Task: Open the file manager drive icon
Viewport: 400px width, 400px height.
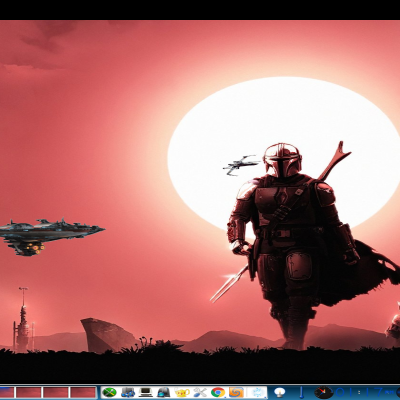Action: point(164,392)
